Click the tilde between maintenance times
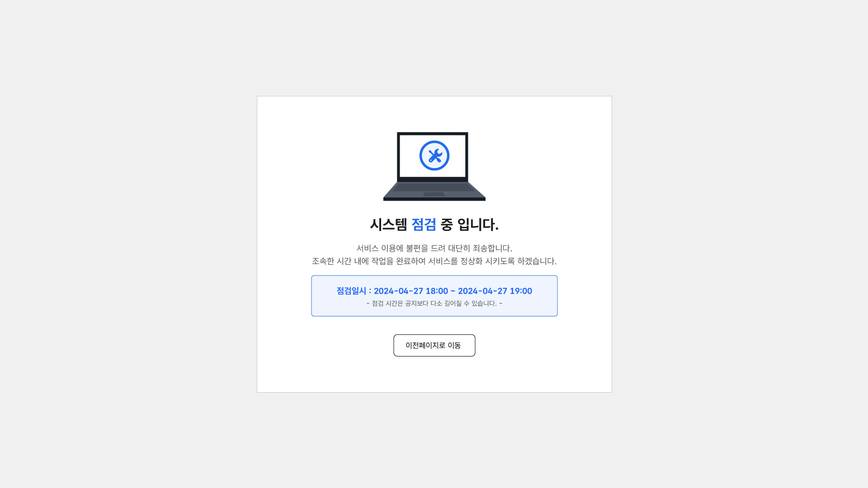868x488 pixels. tap(453, 291)
